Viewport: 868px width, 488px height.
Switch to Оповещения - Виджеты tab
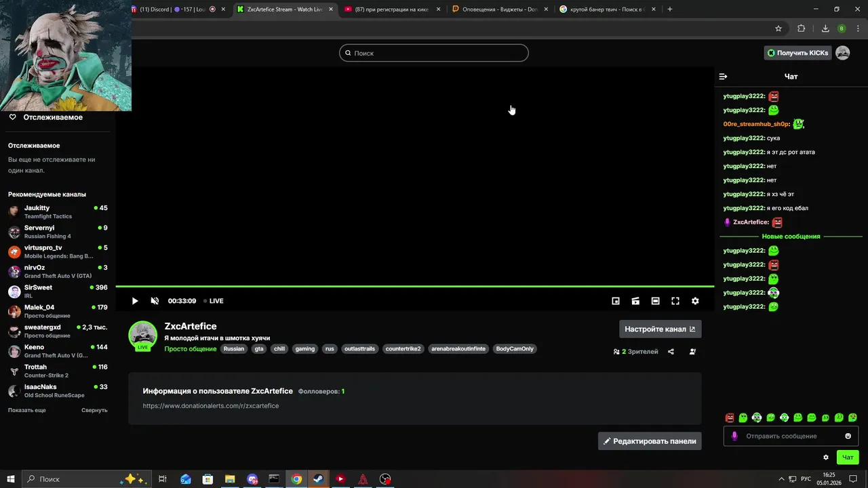click(500, 9)
